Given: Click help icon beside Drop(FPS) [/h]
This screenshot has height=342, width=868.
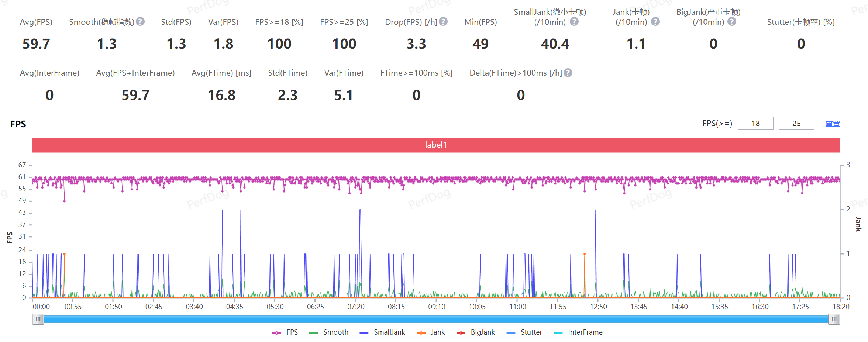Looking at the screenshot, I should pyautogui.click(x=443, y=22).
